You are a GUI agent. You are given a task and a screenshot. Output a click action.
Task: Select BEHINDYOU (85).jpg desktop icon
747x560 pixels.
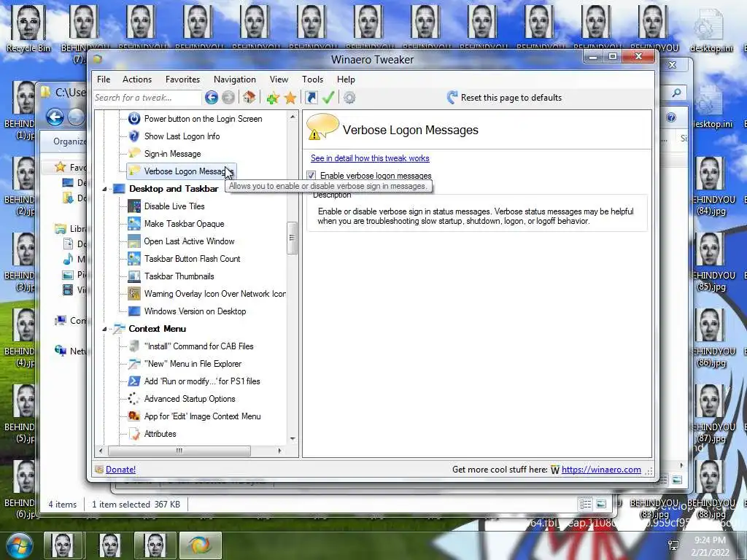point(711,262)
